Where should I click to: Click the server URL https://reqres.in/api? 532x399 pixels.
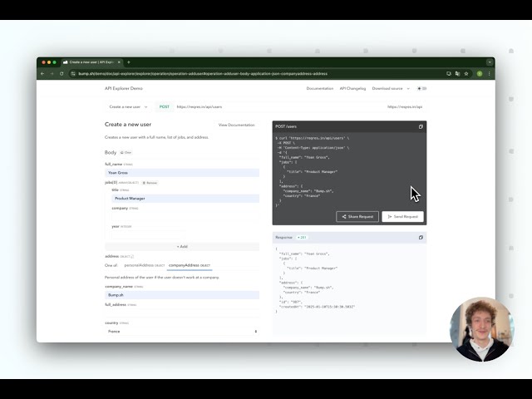pos(405,107)
